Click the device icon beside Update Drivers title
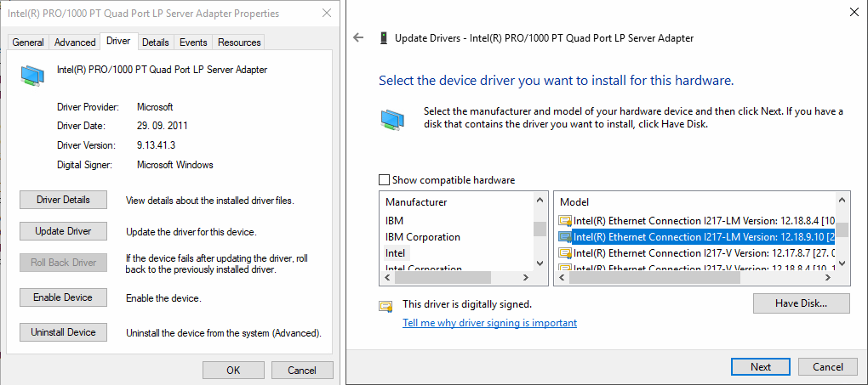 [383, 38]
